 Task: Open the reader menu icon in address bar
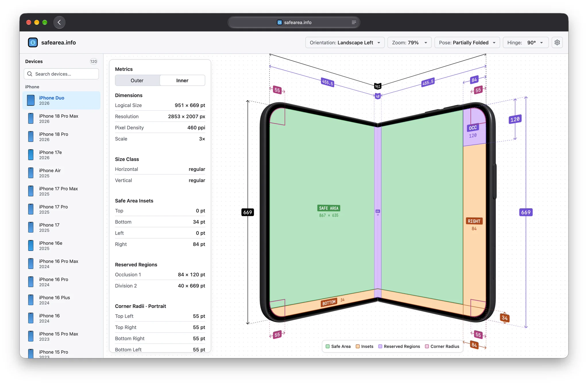click(x=354, y=22)
